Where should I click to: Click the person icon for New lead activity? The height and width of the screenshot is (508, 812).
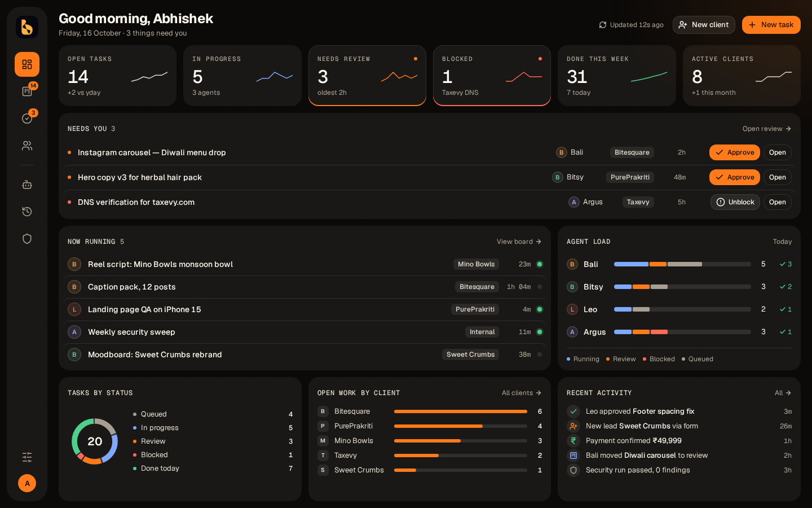[x=573, y=426]
